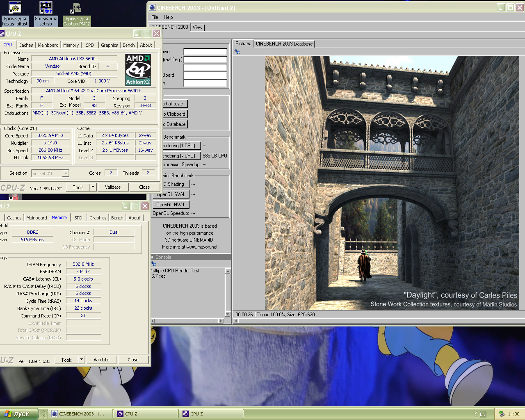Open SPD tab in lower CPU-Z window
The image size is (525, 420).
pos(78,218)
